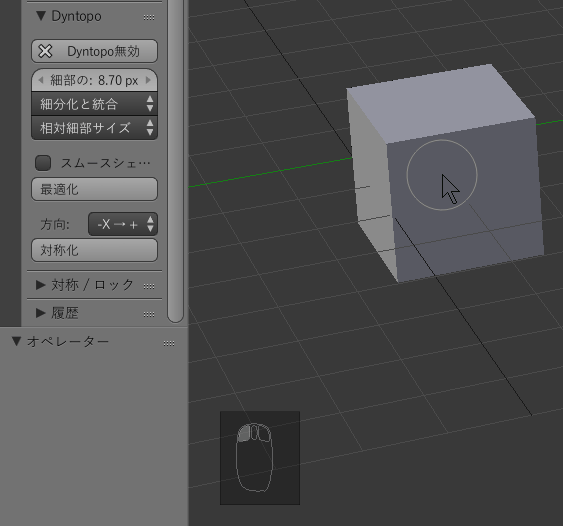The height and width of the screenshot is (526, 563).
Task: Decrease the 細部の size with the left arrow
Action: coord(41,80)
